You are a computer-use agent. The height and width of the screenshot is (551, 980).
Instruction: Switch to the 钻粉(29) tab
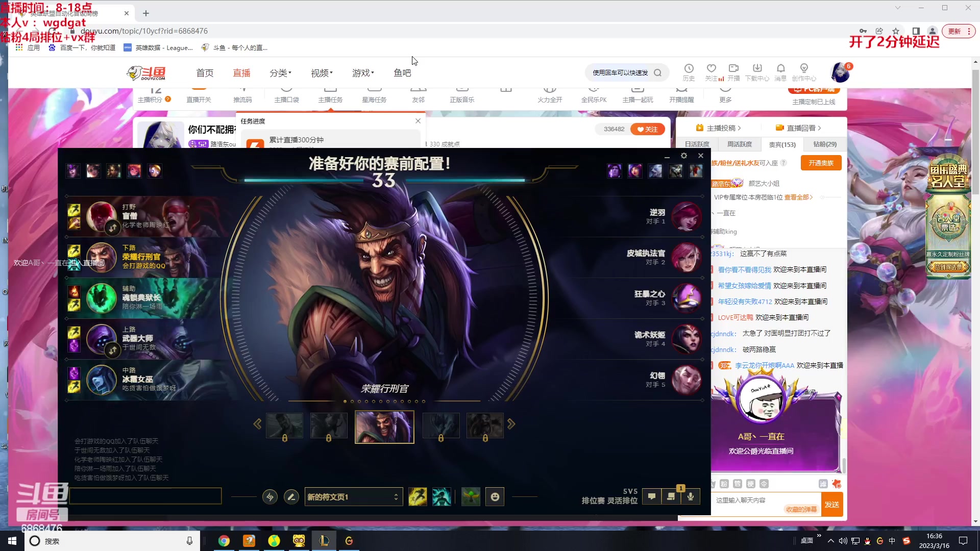825,144
